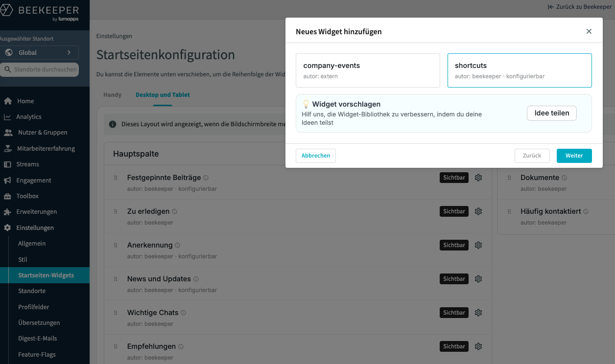
Task: Expand the Nutzer & Gruppen menu
Action: (42, 133)
